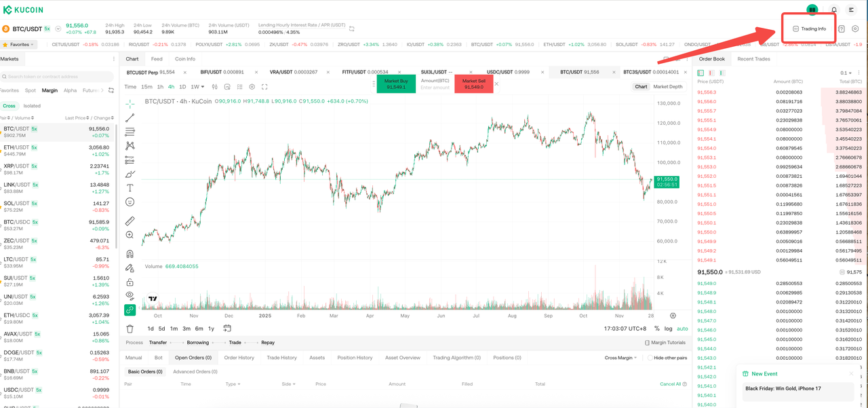Open the Order History tab

tap(239, 358)
